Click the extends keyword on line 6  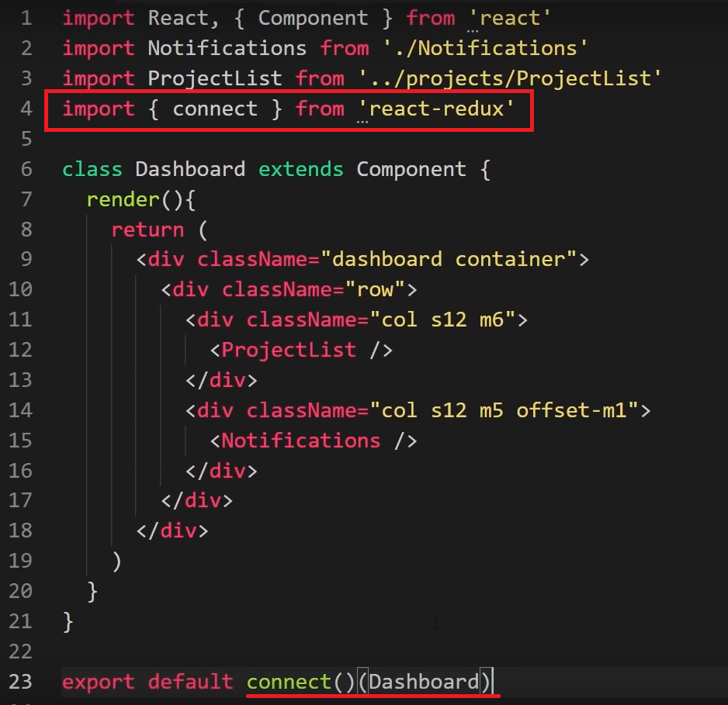tap(301, 169)
